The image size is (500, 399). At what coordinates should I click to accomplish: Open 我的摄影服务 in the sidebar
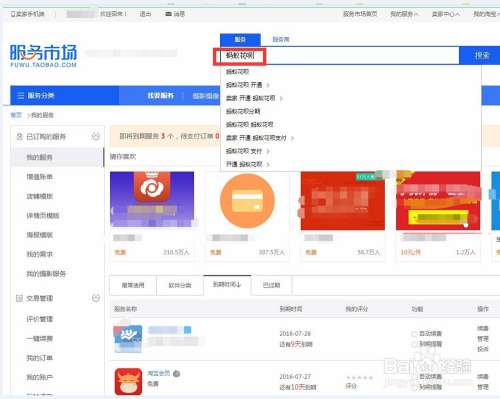[46, 274]
